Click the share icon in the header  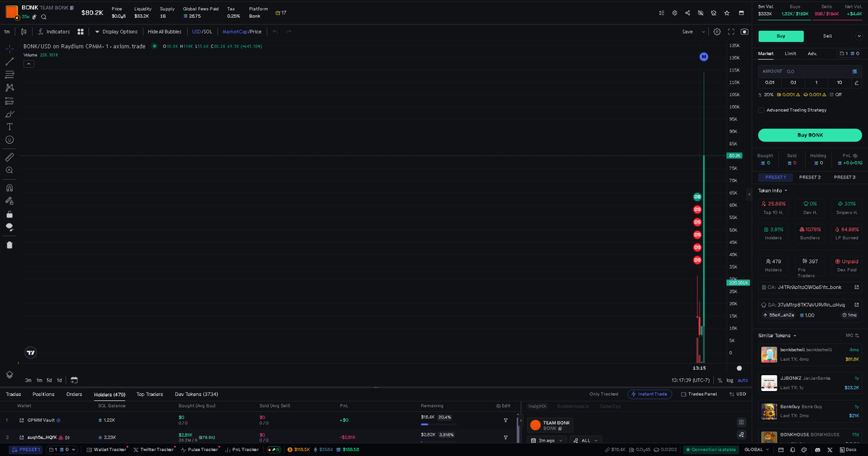(x=687, y=13)
